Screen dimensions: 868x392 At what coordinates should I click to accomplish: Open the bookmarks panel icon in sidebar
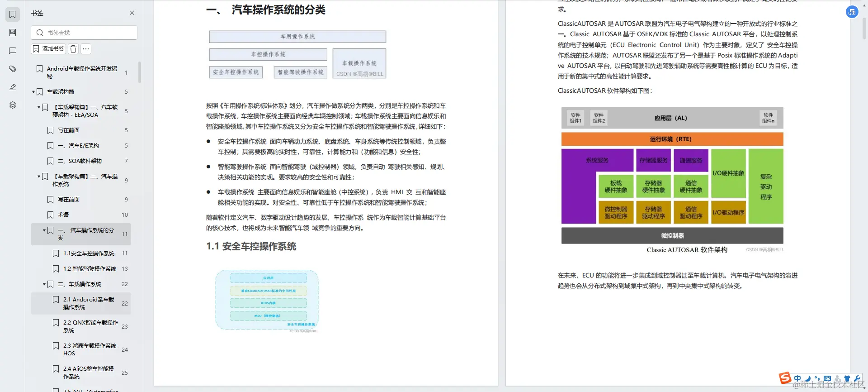pos(13,14)
